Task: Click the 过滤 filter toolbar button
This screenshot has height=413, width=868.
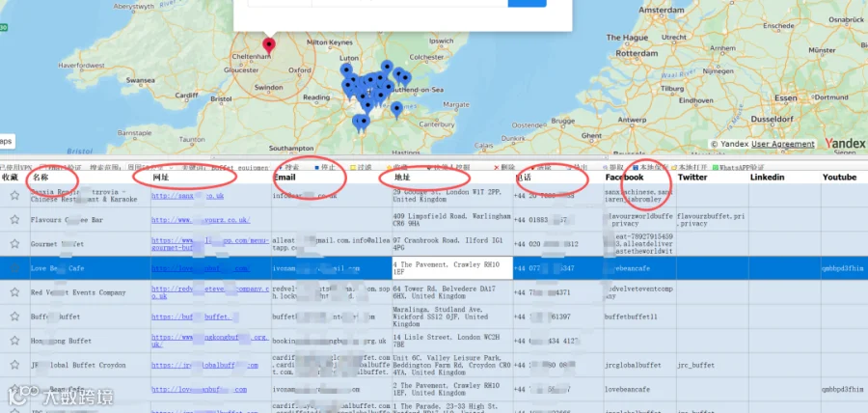Action: coord(361,167)
